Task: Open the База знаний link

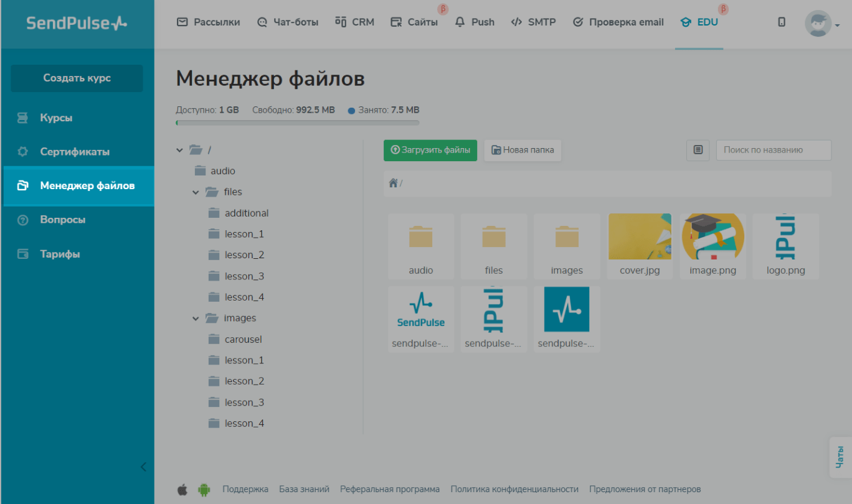Action: (x=304, y=490)
